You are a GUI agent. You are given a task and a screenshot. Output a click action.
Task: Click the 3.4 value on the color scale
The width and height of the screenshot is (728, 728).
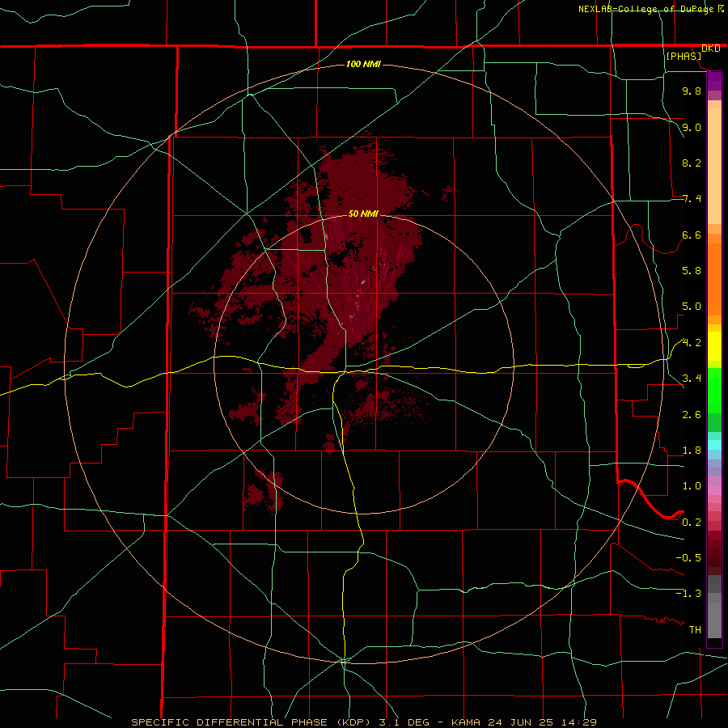coord(692,379)
